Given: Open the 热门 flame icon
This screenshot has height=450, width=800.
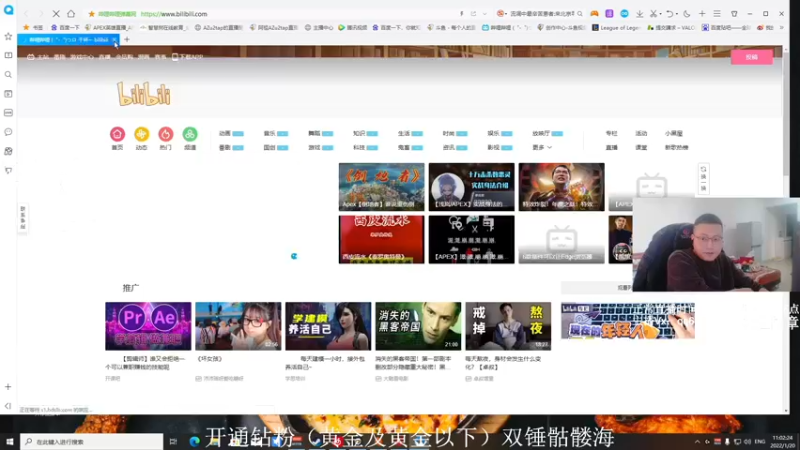Looking at the screenshot, I should point(165,134).
